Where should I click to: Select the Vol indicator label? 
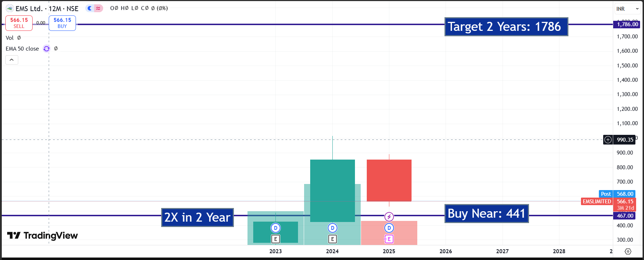point(10,38)
